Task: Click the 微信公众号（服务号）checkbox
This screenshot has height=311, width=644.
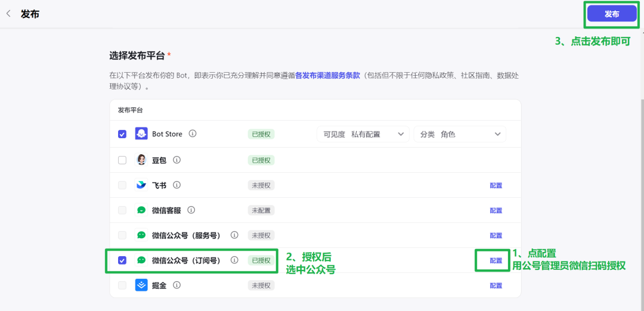Action: 122,235
